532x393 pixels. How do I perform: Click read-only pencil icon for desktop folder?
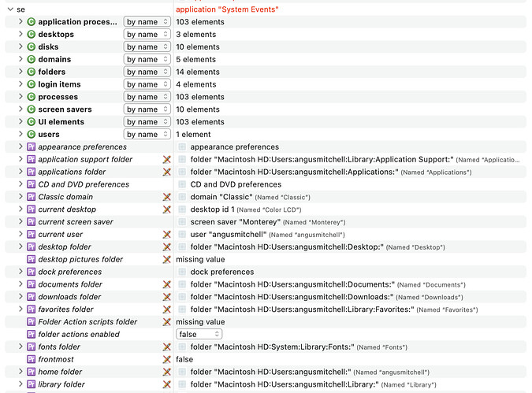pyautogui.click(x=166, y=247)
